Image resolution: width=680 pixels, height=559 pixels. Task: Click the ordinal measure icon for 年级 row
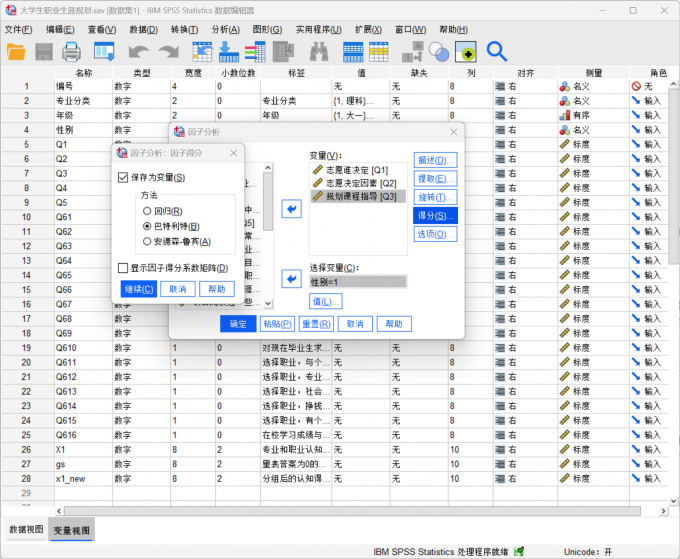point(565,115)
